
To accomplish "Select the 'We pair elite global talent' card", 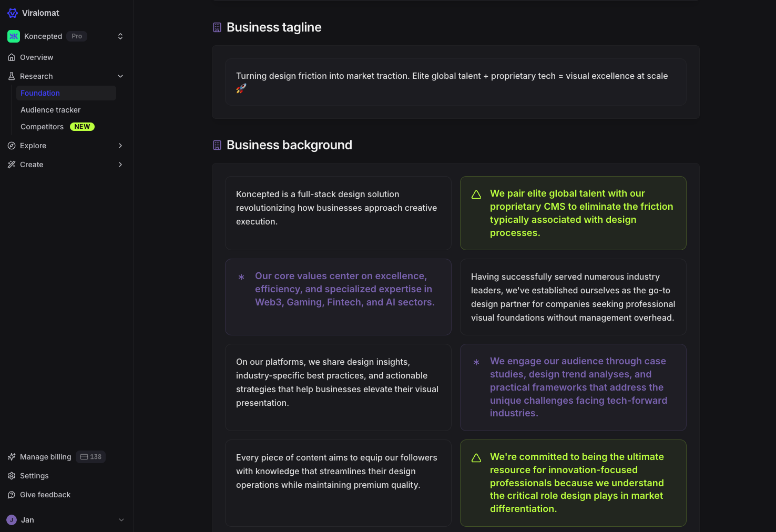I will click(573, 213).
